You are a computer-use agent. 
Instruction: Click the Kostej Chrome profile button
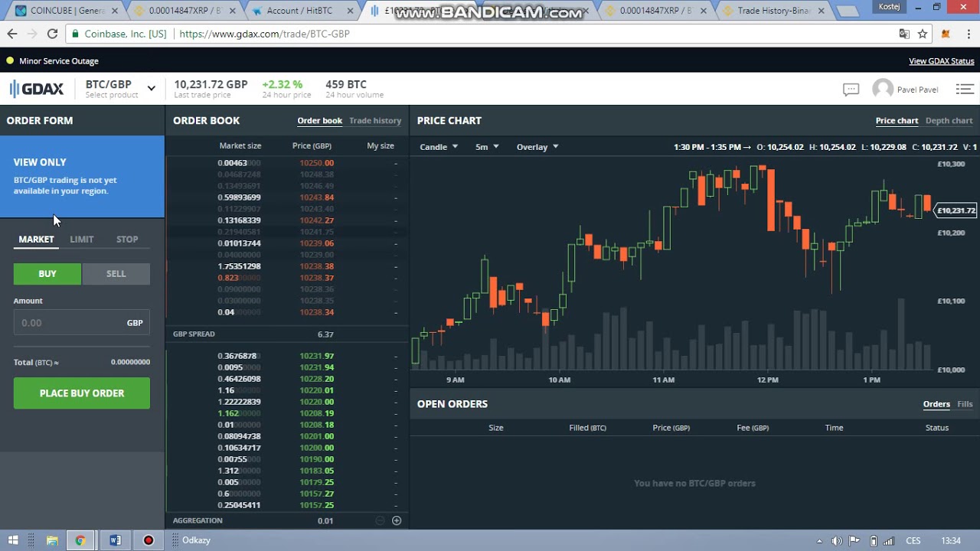tap(889, 7)
